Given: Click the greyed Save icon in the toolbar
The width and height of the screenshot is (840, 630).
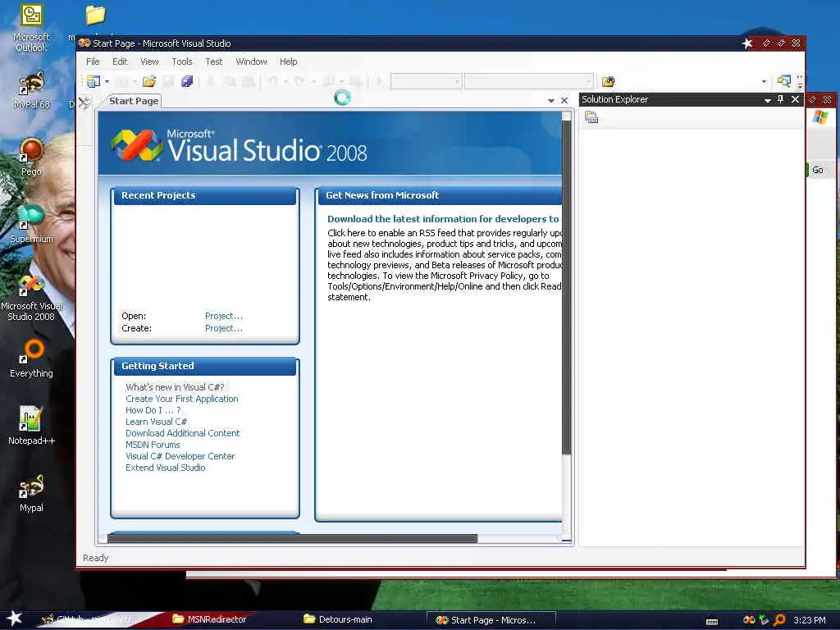Looking at the screenshot, I should (168, 81).
